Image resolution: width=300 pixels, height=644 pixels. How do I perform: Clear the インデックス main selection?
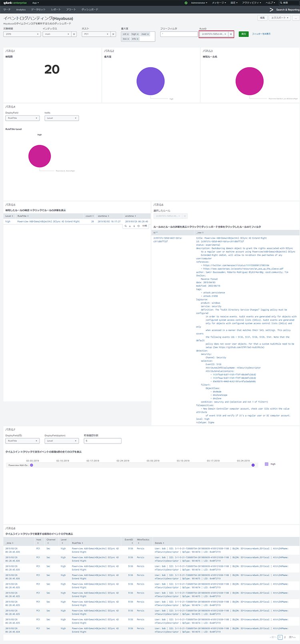74,34
